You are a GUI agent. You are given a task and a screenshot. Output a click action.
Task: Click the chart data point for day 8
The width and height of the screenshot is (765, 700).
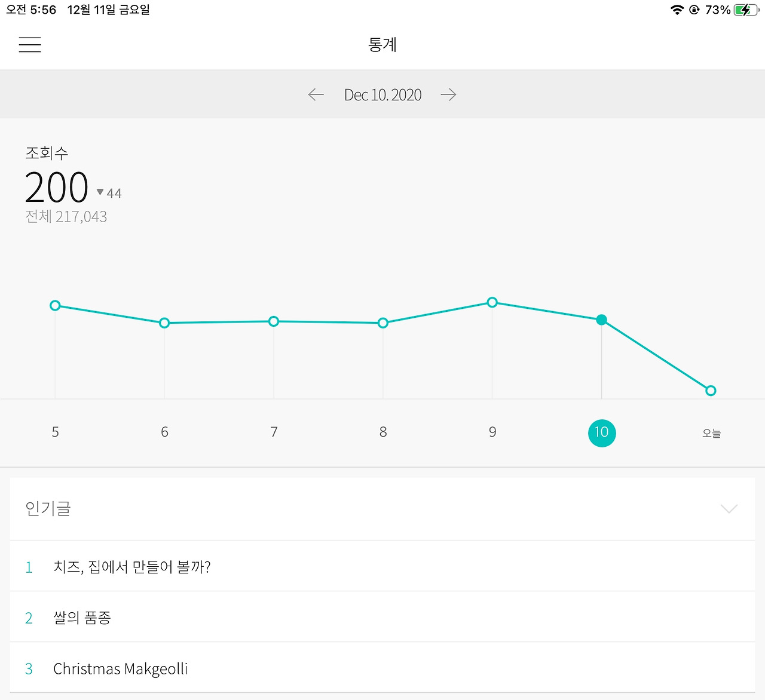[383, 323]
